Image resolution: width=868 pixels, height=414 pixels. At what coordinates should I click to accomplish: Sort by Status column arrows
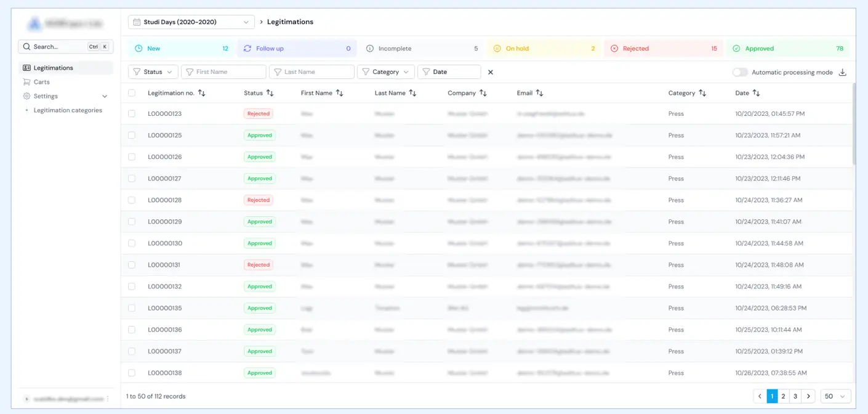pyautogui.click(x=270, y=93)
